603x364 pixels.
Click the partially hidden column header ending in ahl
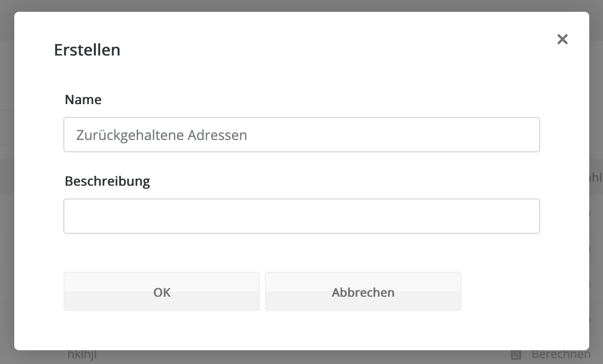click(x=596, y=177)
